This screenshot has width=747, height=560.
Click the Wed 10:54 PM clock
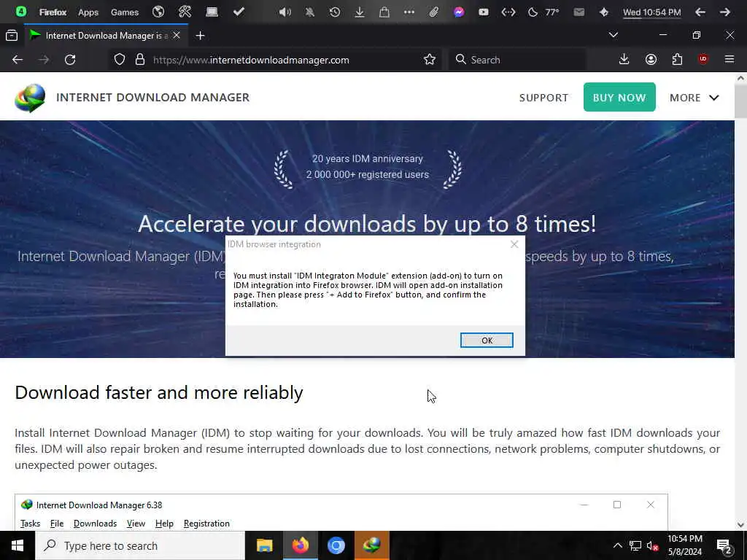pos(651,12)
